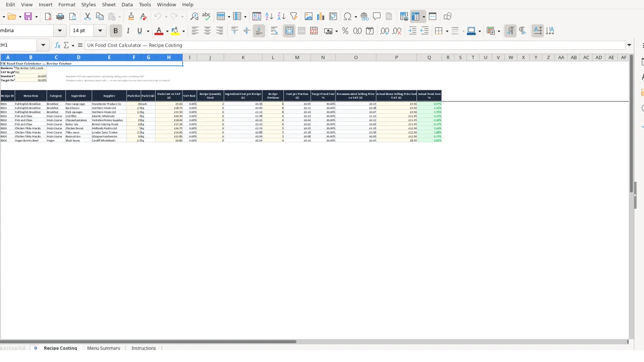Viewport: 644px width, 362px height.
Task: Toggle wrap text
Action: (274, 31)
